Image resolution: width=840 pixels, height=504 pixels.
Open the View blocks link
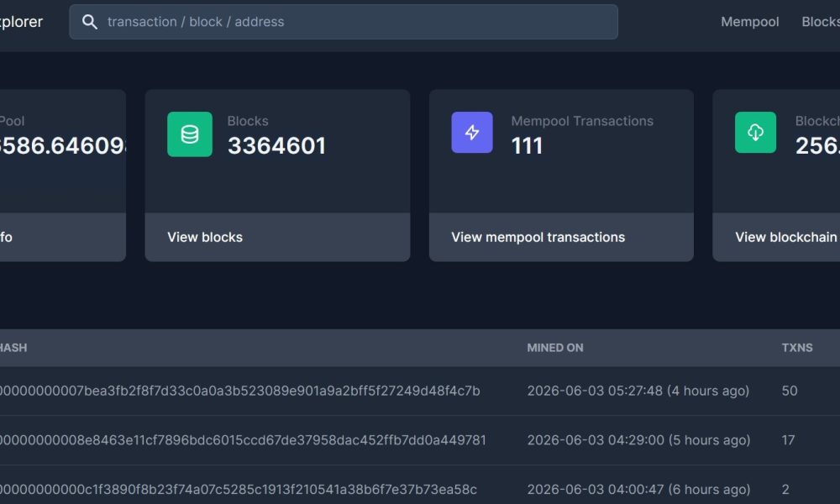point(205,237)
